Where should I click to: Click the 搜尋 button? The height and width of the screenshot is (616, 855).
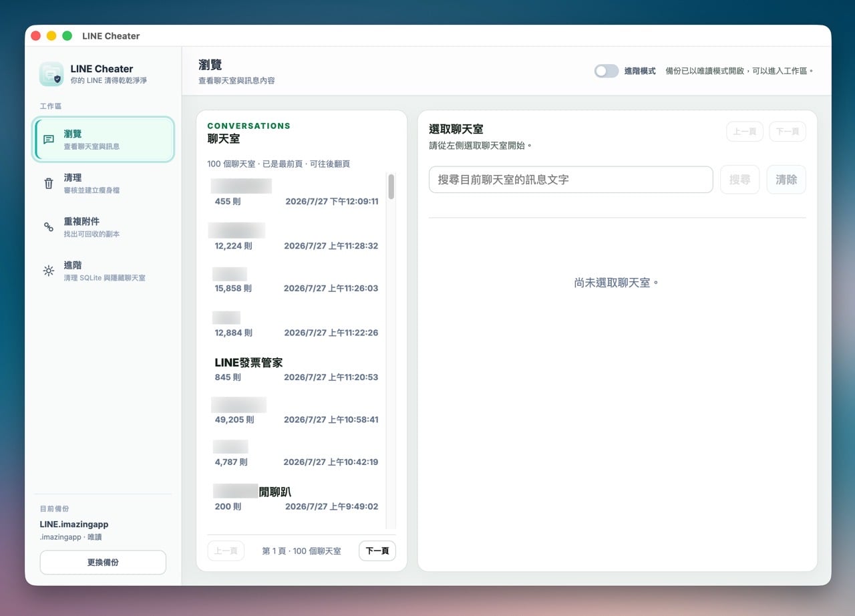[739, 180]
